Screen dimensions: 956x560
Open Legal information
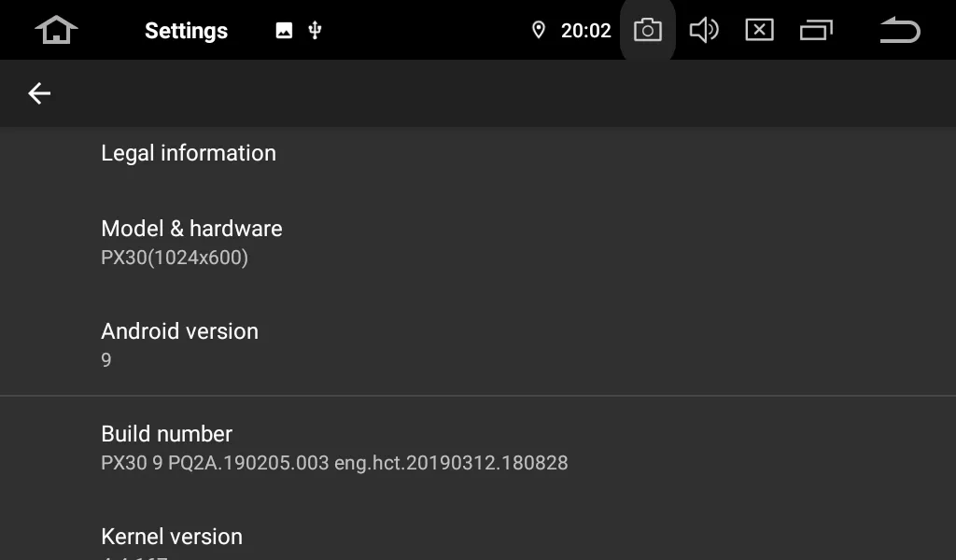click(x=189, y=153)
